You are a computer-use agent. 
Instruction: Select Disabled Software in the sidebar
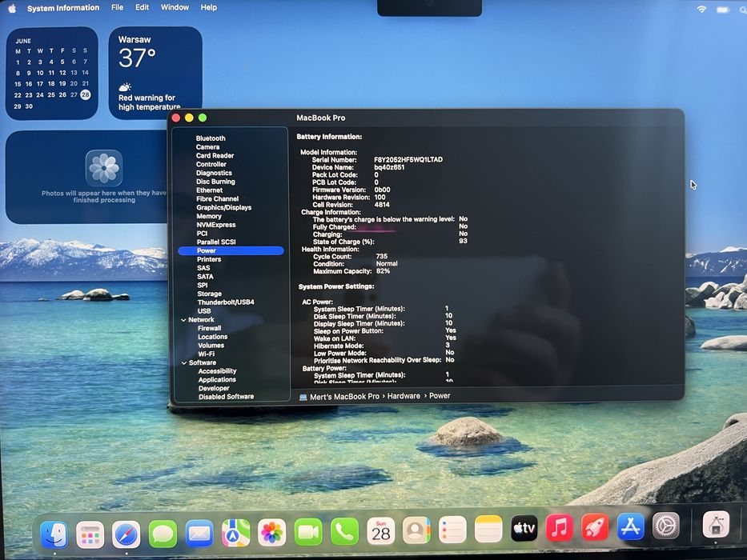coord(227,397)
